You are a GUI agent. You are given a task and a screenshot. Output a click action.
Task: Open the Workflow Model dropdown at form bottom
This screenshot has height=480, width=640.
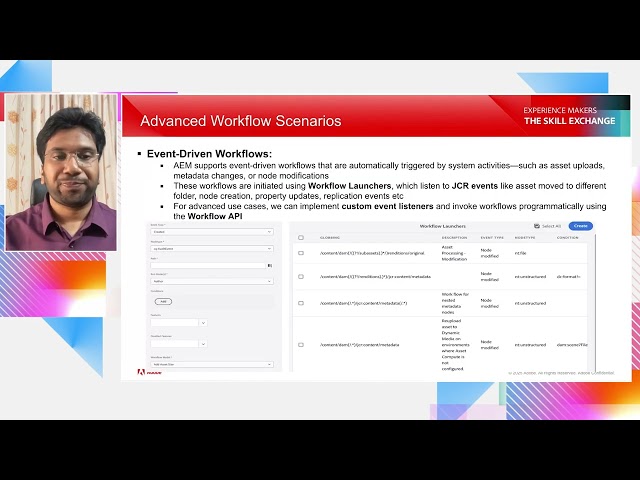[x=212, y=364]
